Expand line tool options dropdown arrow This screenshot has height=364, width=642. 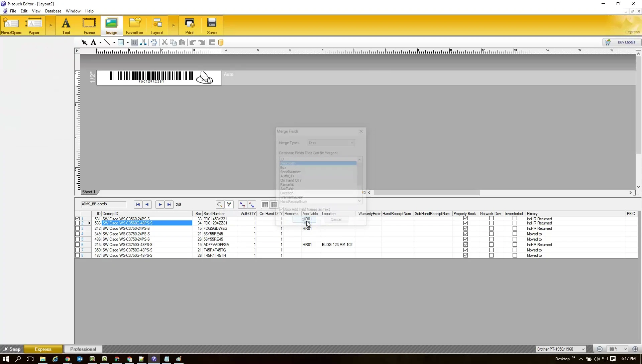[114, 43]
